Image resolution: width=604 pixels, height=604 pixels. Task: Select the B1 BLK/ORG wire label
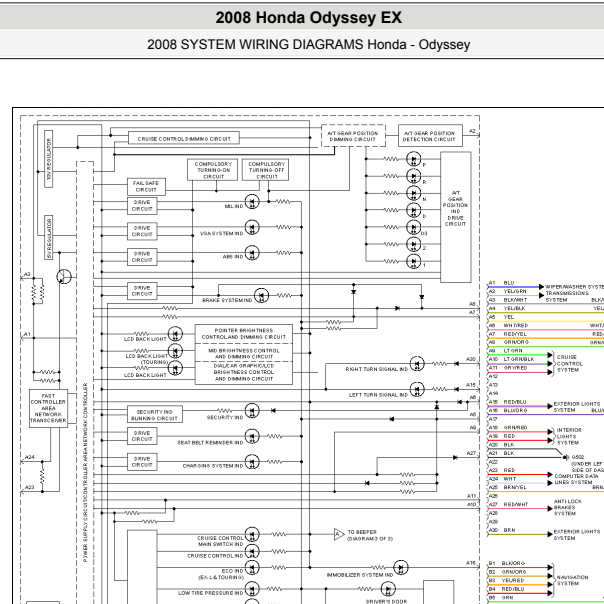(x=507, y=563)
